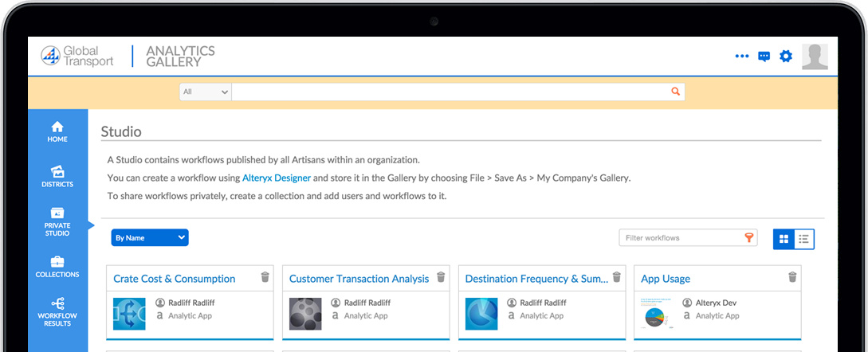Viewport: 868px width, 352px height.
Task: Click user icon on Customer Transaction card
Action: pos(336,303)
